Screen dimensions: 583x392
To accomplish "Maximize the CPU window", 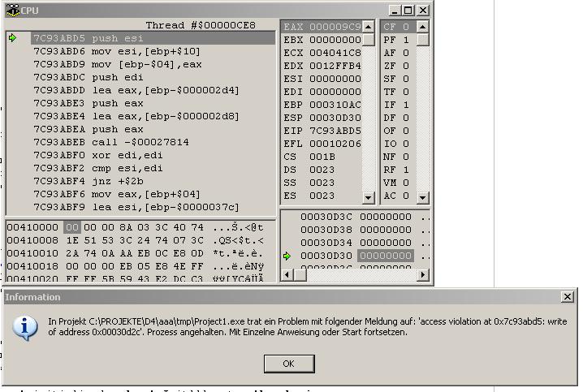I will click(x=408, y=11).
